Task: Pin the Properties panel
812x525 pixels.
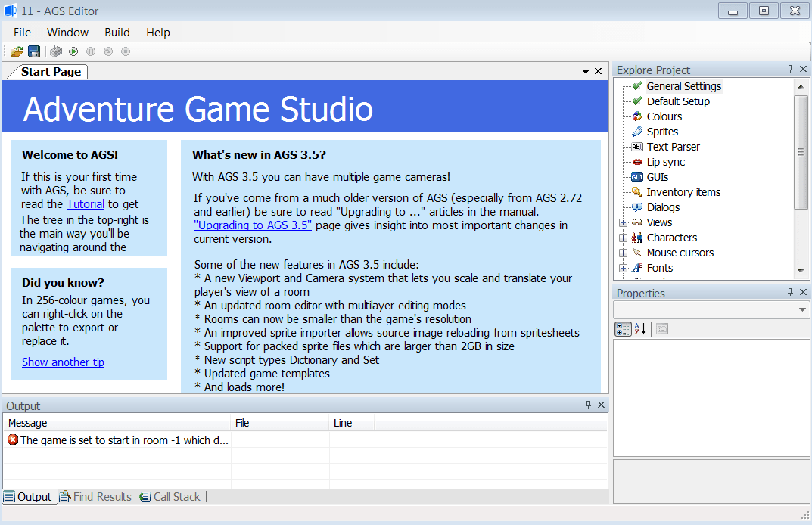Action: click(x=790, y=292)
